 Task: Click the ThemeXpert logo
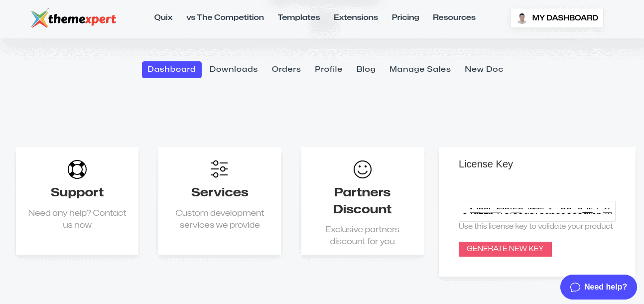pos(73,19)
